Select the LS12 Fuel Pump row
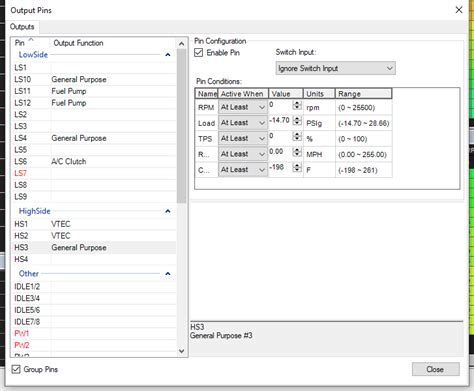This screenshot has height=391, width=474. (94, 103)
